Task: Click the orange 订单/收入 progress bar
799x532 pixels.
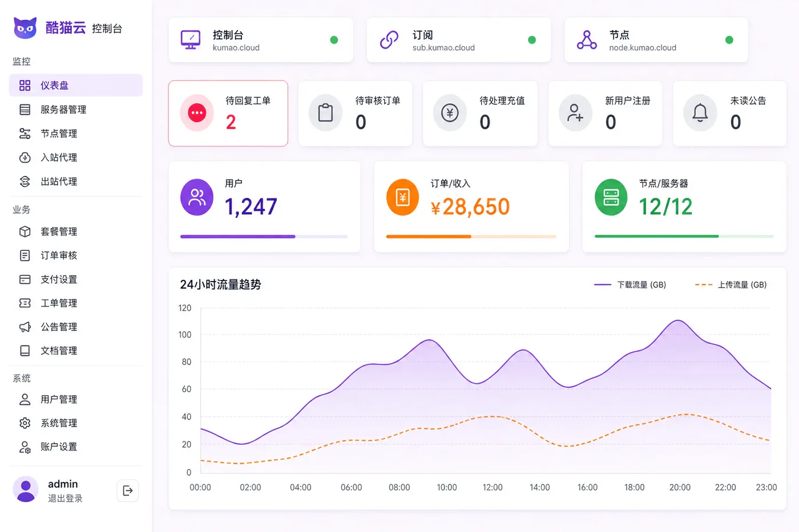Action: (x=471, y=237)
